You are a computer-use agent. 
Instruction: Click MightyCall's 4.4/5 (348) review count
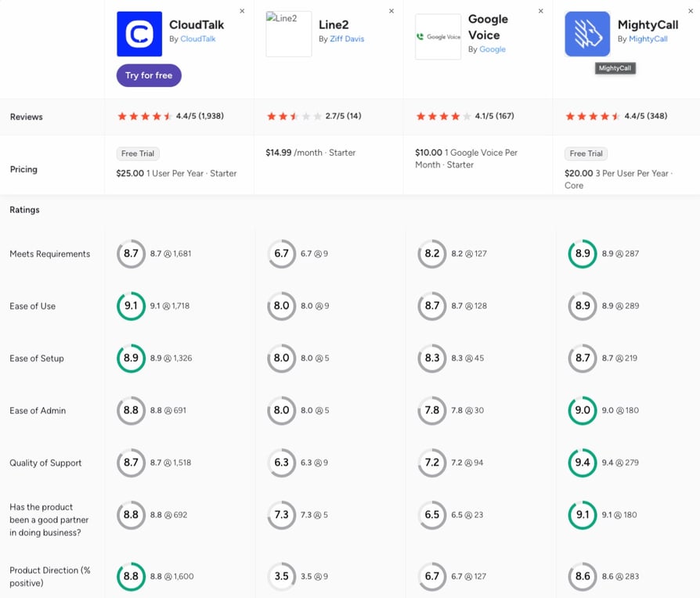[645, 116]
